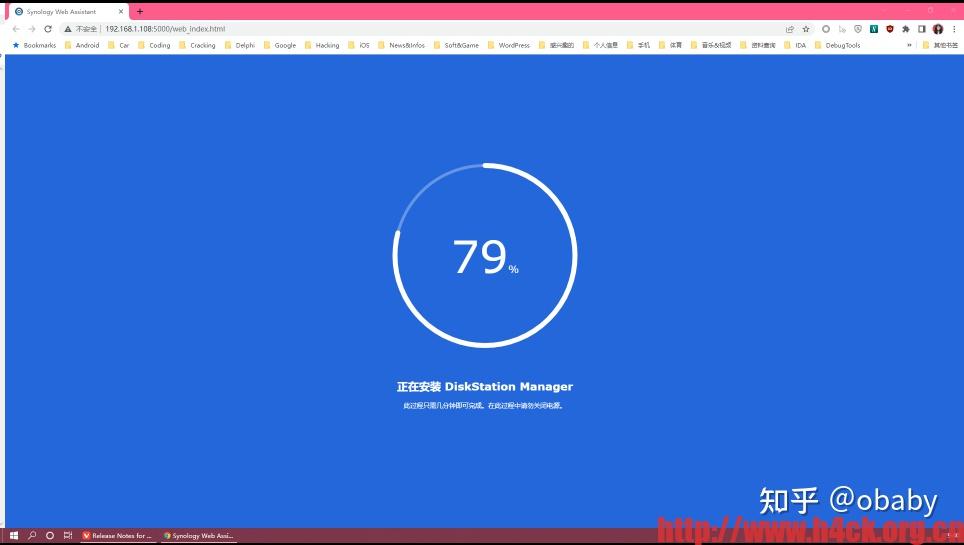Viewport: 964px width, 545px height.
Task: Open the Windows Start menu
Action: 14,535
